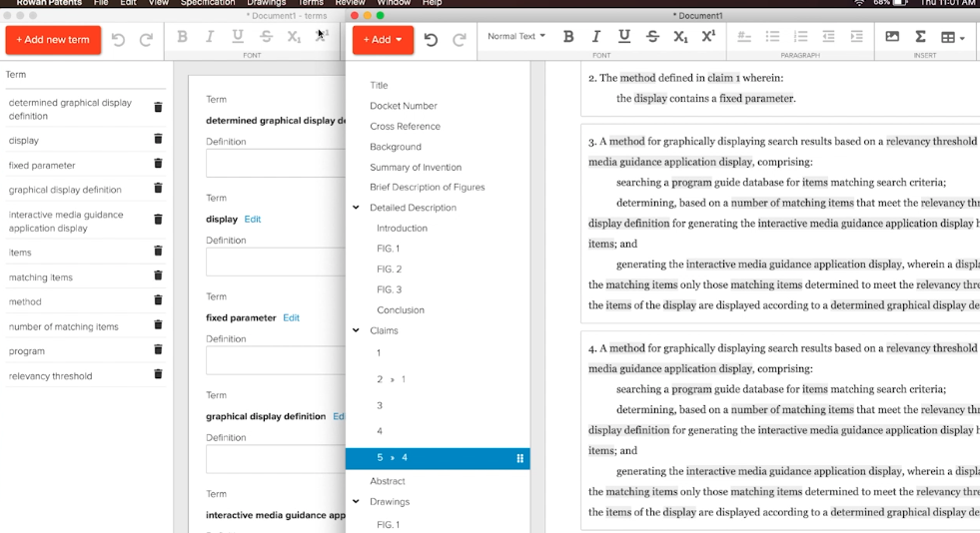Click the trash icon next to 'relevancy threshold'
The height and width of the screenshot is (533, 980).
point(158,375)
